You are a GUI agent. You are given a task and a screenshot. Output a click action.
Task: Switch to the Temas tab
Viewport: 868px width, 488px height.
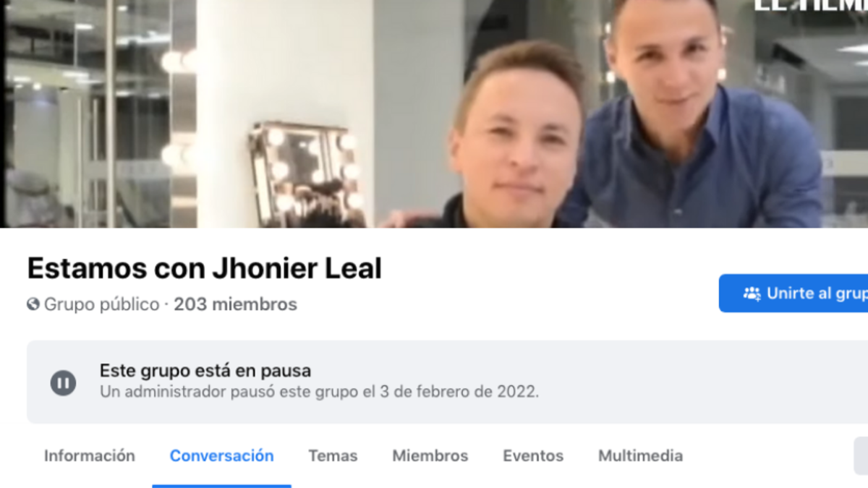click(x=333, y=455)
